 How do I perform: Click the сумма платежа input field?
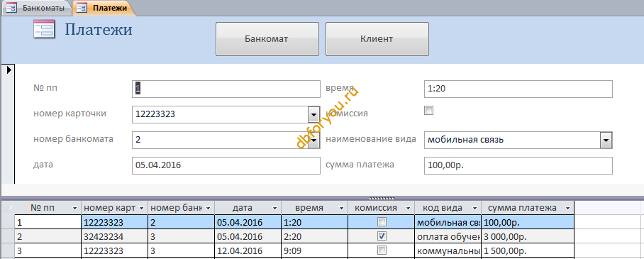518,165
